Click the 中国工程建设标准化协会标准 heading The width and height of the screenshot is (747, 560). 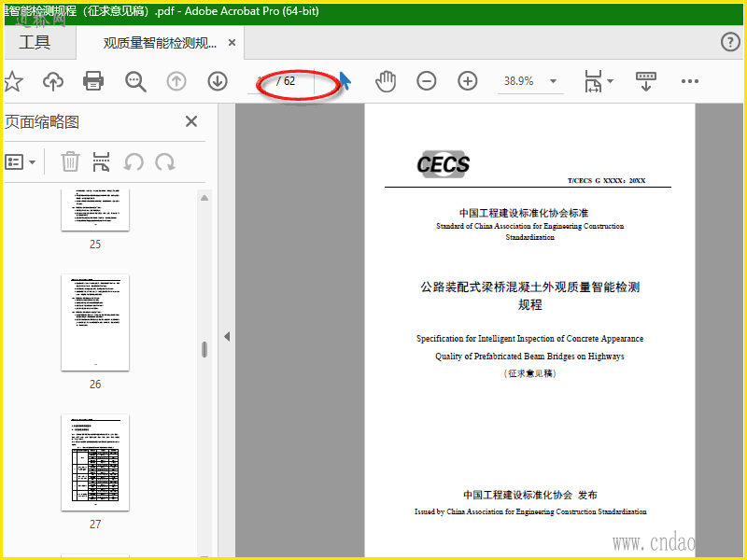pyautogui.click(x=524, y=213)
